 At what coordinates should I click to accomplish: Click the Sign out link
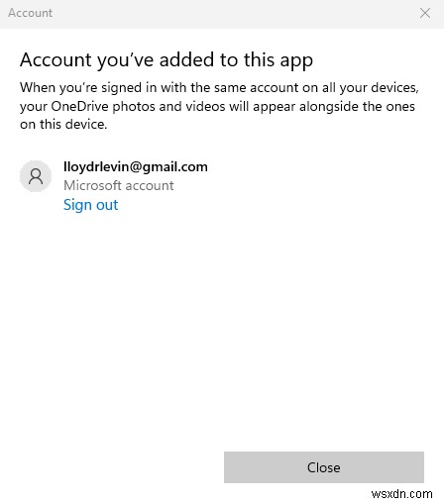click(x=90, y=205)
